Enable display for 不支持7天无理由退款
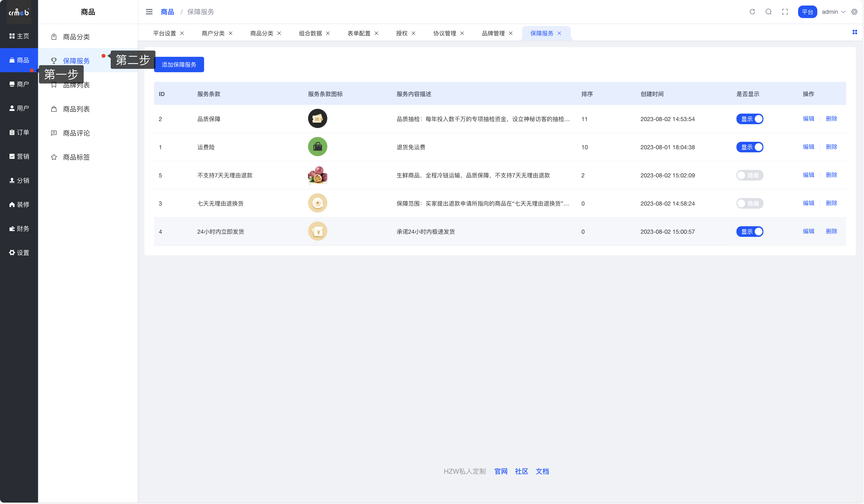864x504 pixels. click(749, 175)
